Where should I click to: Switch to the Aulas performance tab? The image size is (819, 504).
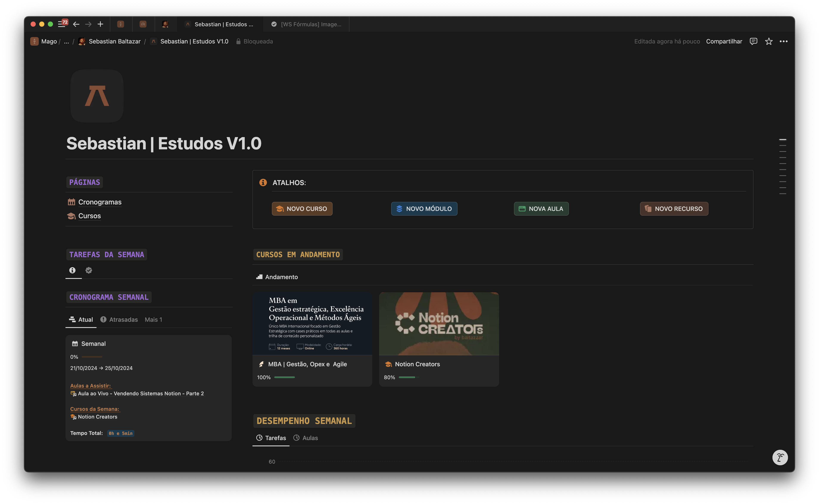click(306, 438)
